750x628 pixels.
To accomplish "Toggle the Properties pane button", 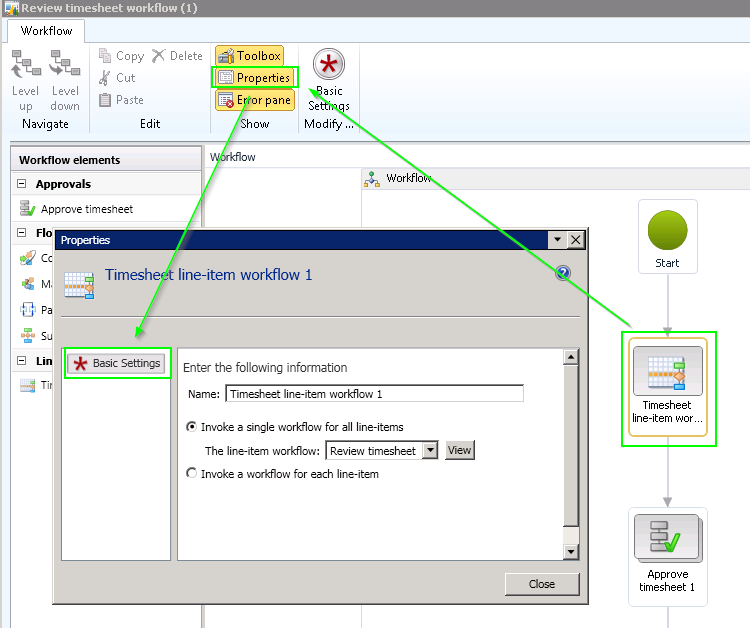I will click(x=255, y=78).
